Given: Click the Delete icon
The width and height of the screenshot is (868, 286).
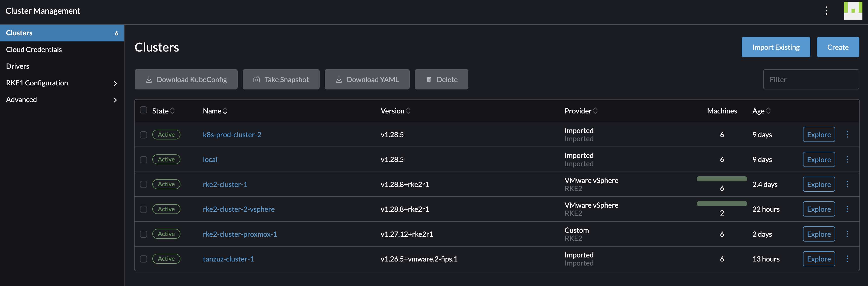Looking at the screenshot, I should click(428, 79).
